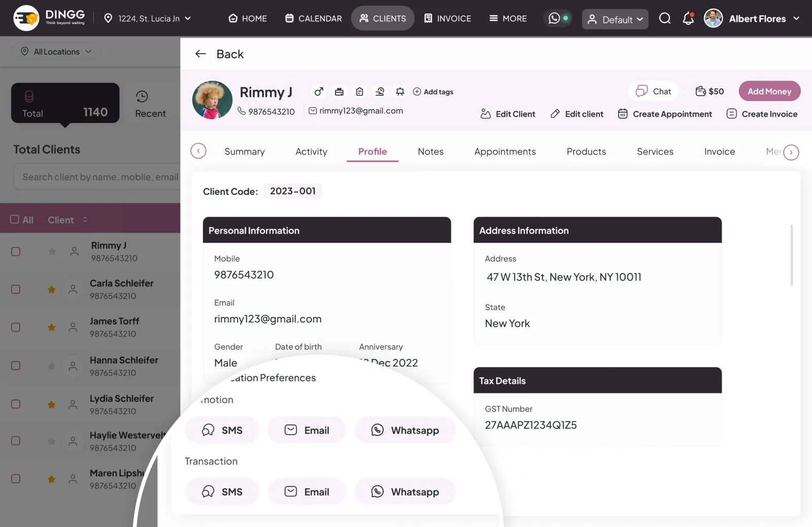Click the Total clients card
812x527 pixels.
65,103
